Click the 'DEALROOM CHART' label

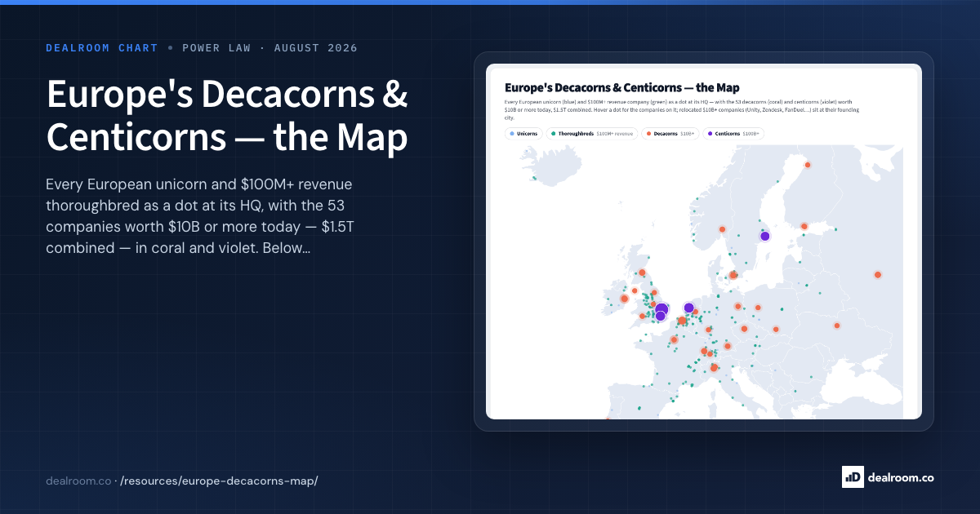click(102, 48)
